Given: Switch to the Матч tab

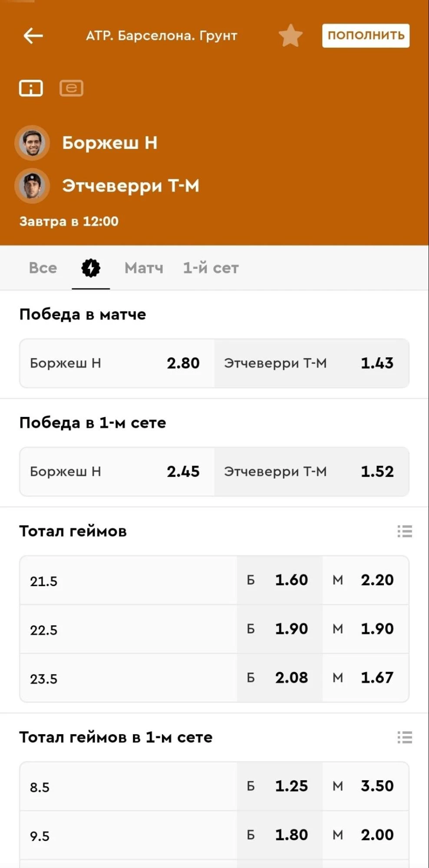Looking at the screenshot, I should pos(143,268).
